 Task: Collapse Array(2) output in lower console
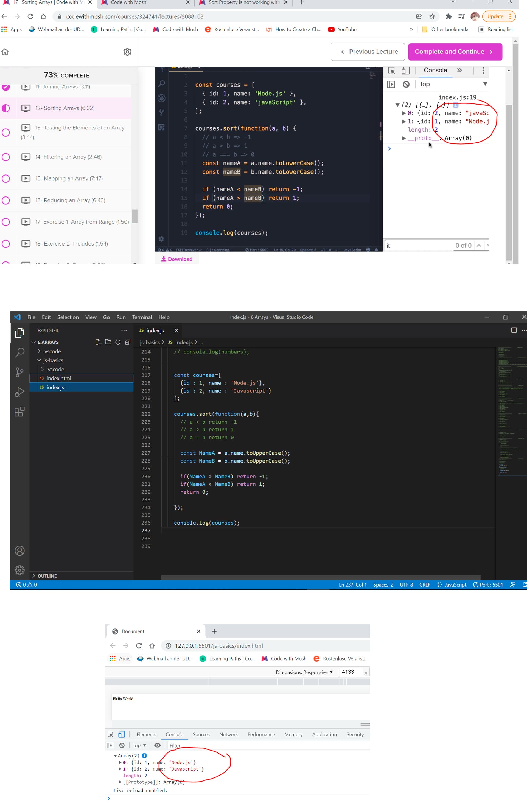115,755
